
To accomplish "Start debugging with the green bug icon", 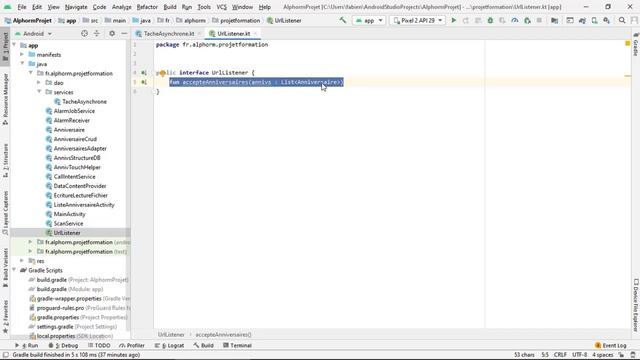I will tap(490, 20).
